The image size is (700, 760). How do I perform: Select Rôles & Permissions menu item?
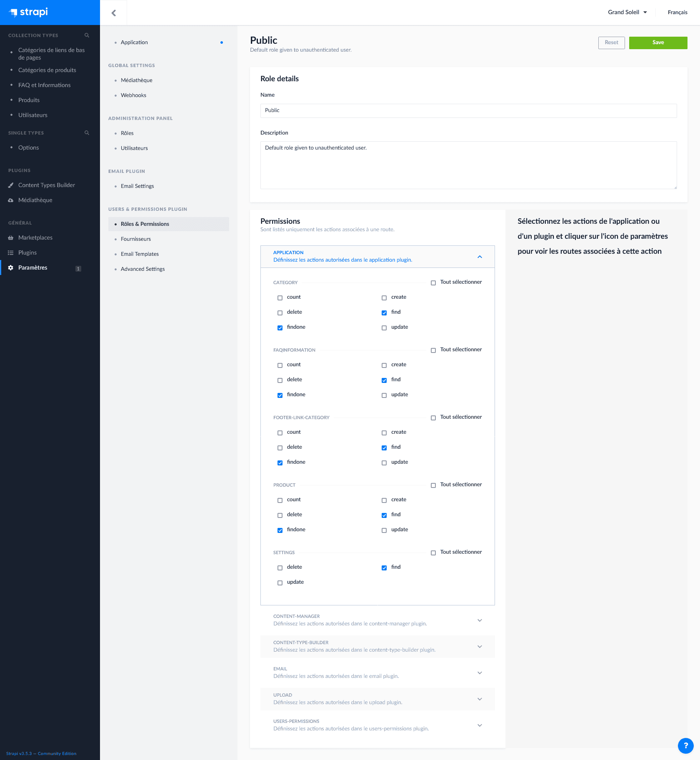(169, 224)
